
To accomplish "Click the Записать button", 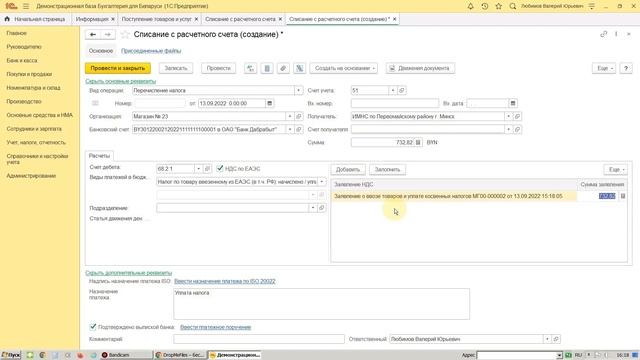I will click(x=176, y=68).
